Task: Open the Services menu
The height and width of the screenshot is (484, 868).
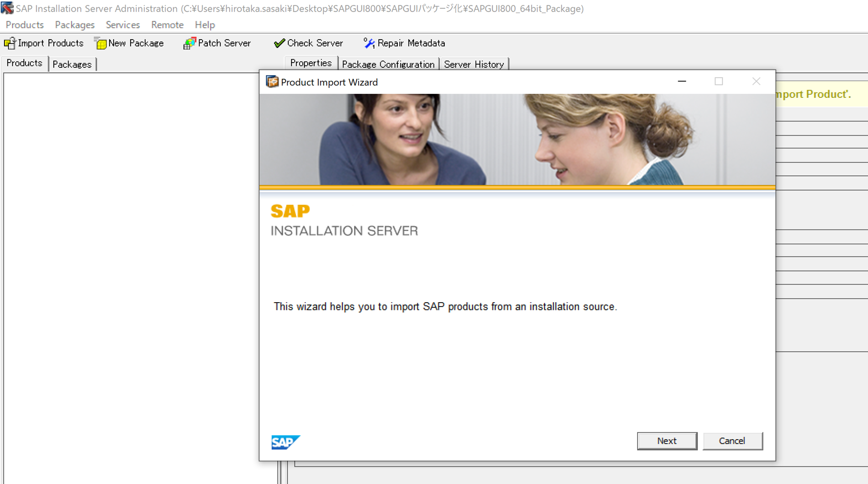Action: coord(122,25)
